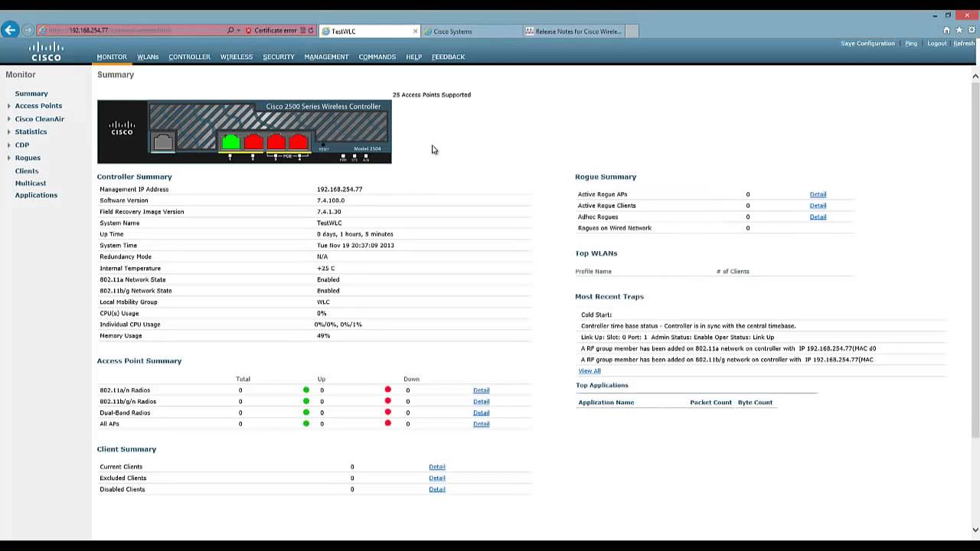Click View All traps link
The image size is (980, 551).
(x=590, y=371)
